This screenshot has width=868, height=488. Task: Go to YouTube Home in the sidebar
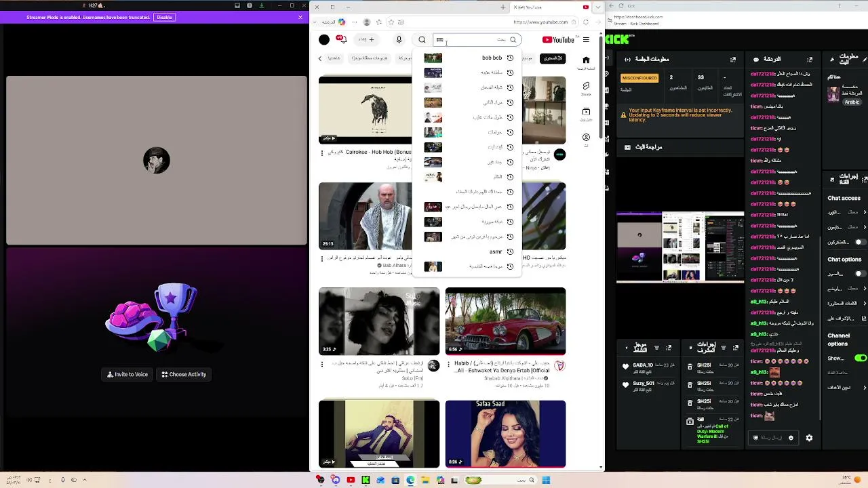coord(586,62)
